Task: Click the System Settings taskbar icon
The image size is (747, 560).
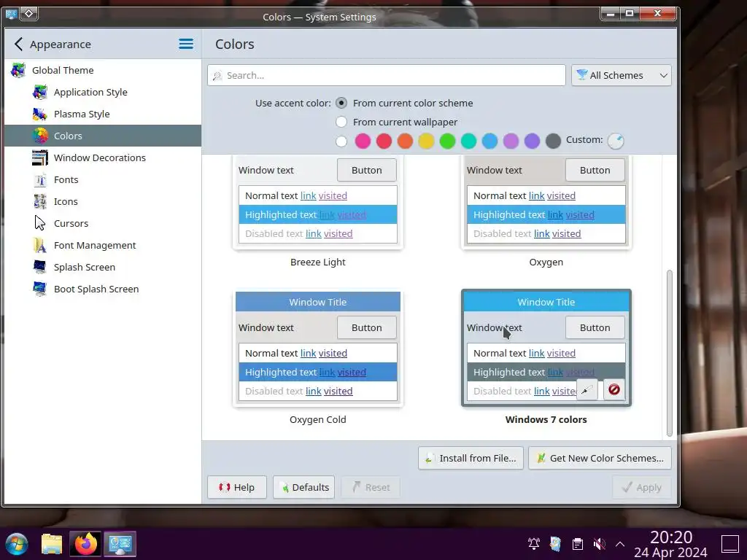Action: coord(120,544)
